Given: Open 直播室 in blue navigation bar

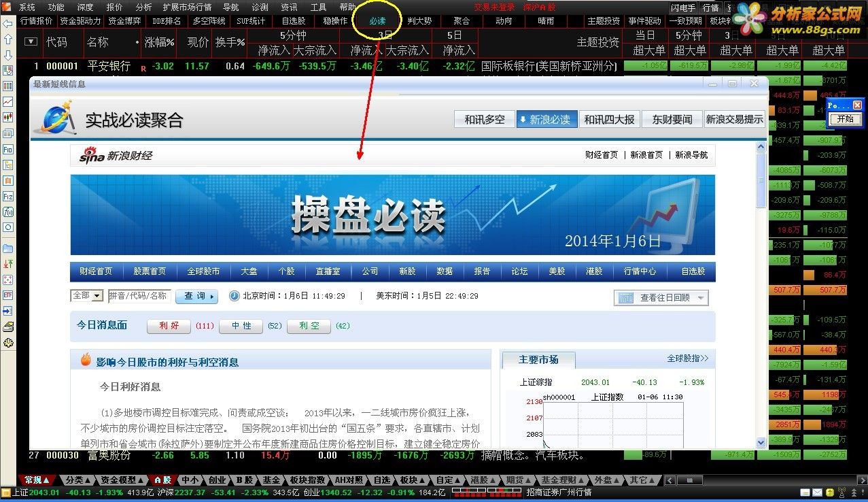Looking at the screenshot, I should 328,271.
